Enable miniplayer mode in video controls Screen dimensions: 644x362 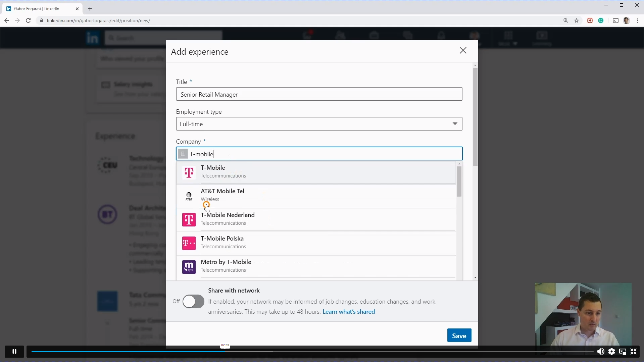tap(623, 351)
